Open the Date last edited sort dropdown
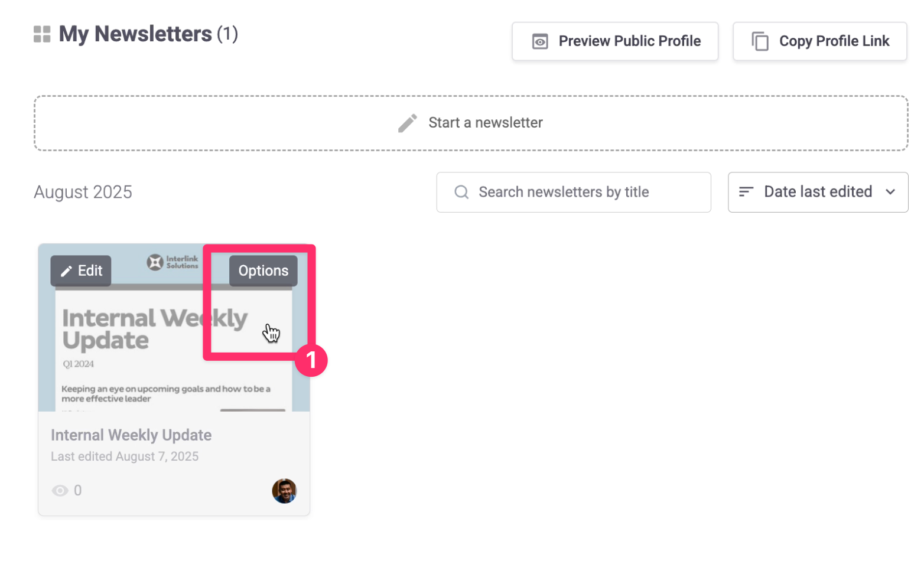 tap(818, 192)
